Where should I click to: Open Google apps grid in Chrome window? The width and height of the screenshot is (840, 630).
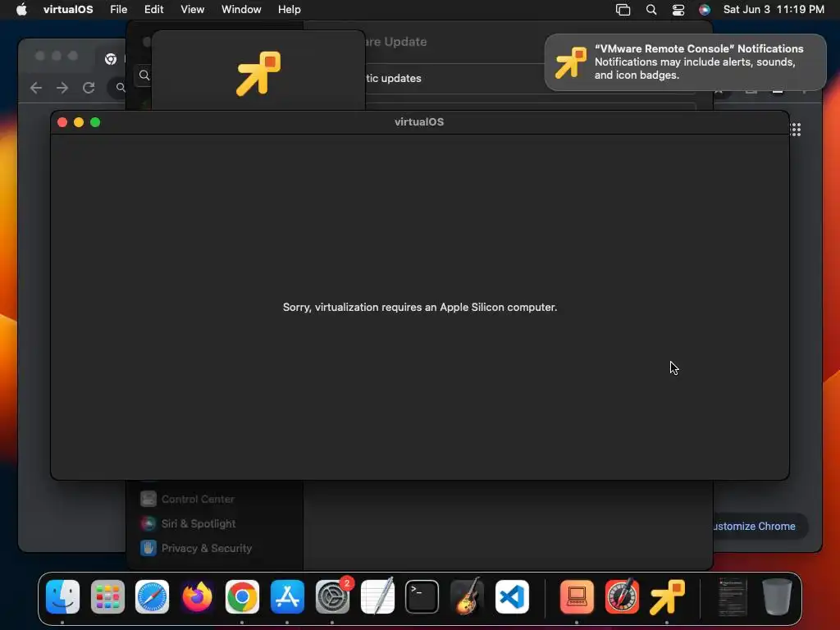click(796, 129)
